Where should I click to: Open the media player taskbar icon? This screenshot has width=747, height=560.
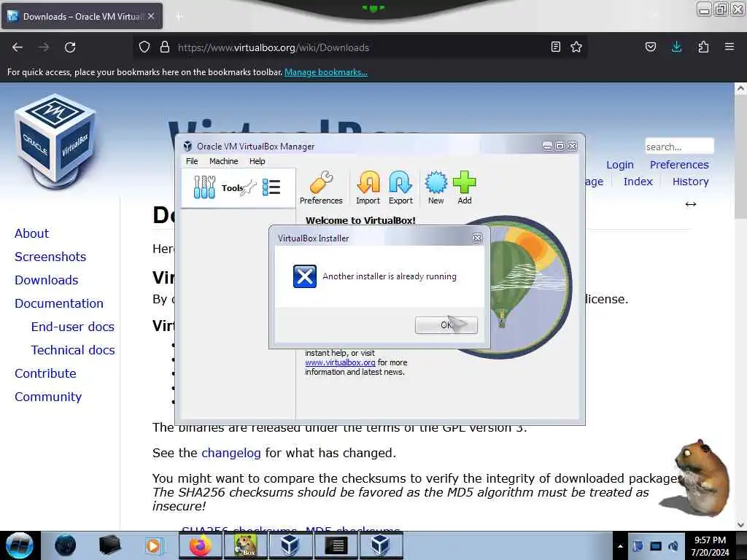click(153, 545)
